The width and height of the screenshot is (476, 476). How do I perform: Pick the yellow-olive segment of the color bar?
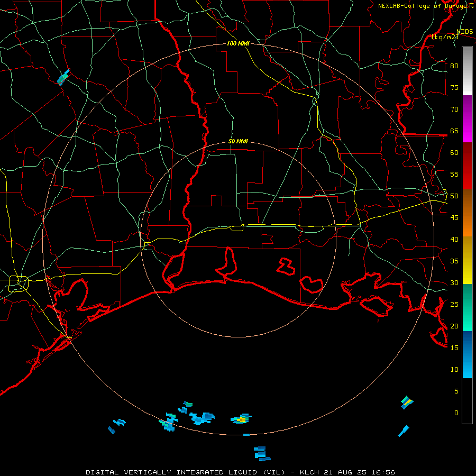pos(467,260)
